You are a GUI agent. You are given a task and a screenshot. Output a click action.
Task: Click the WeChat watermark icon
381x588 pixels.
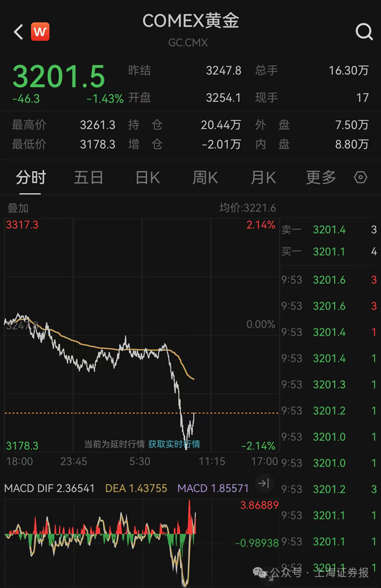click(262, 573)
